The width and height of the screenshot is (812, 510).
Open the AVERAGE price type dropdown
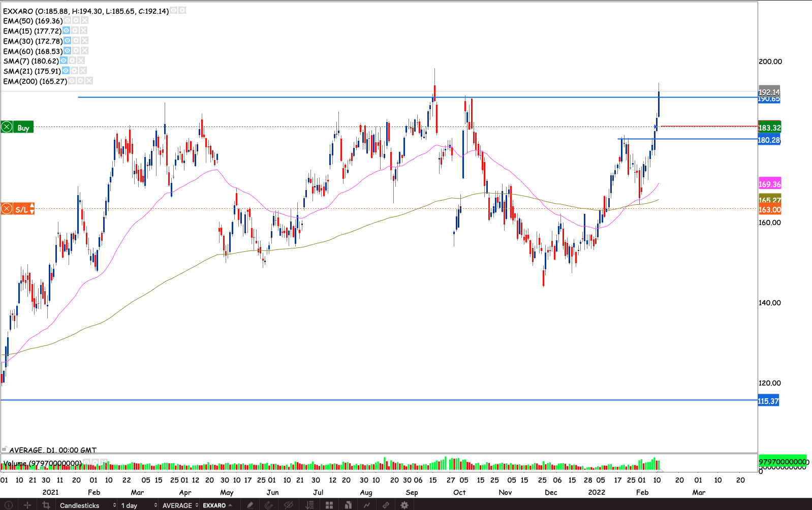point(180,505)
